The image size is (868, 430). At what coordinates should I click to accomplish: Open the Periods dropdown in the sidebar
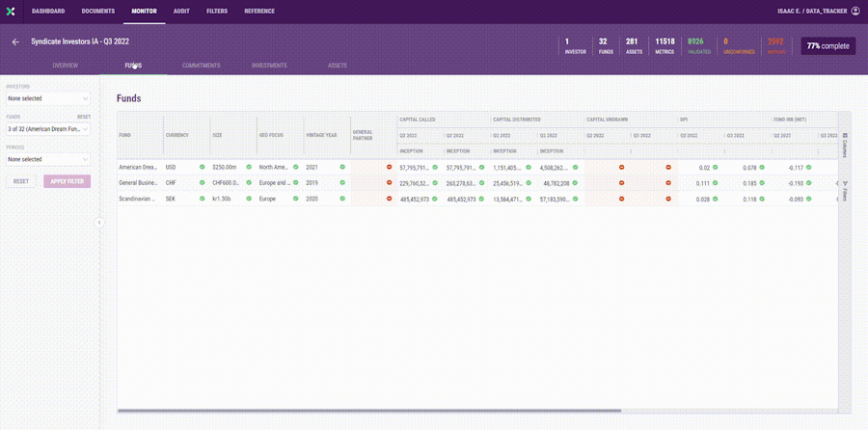click(48, 159)
